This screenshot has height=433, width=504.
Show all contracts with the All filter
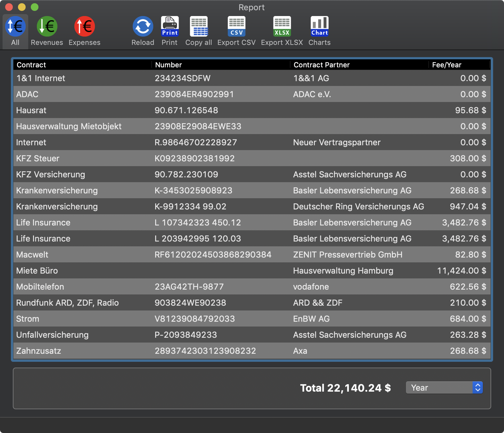(15, 31)
